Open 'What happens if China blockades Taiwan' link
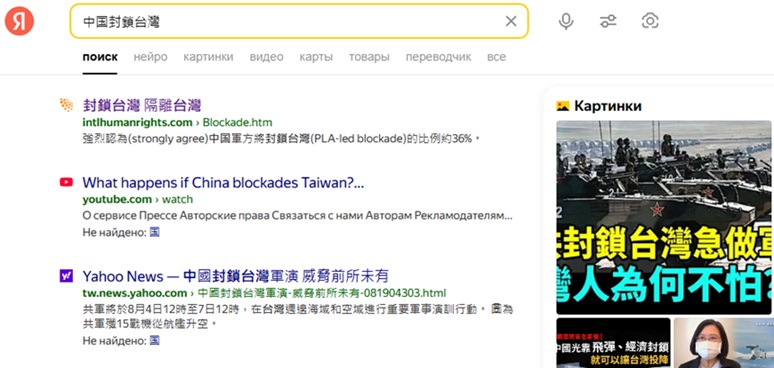Image resolution: width=774 pixels, height=368 pixels. [x=223, y=183]
